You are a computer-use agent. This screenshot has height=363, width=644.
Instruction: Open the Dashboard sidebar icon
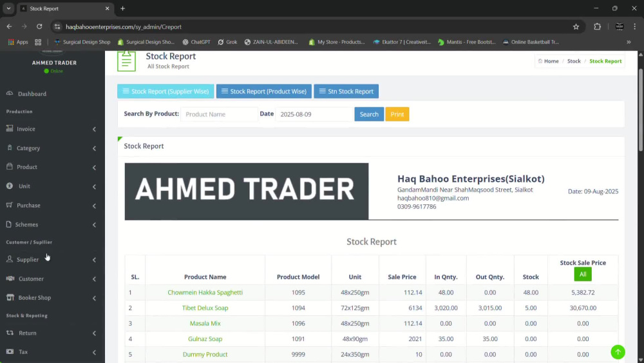[x=10, y=93]
